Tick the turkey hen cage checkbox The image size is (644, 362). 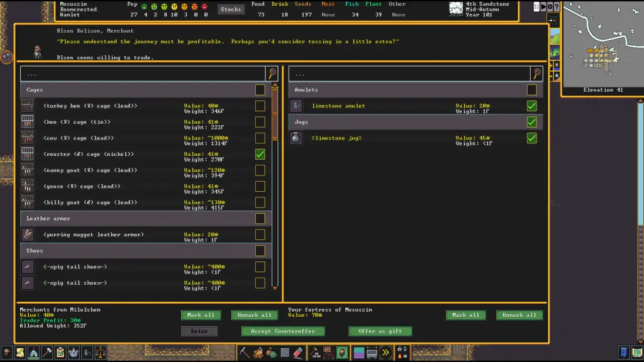click(x=260, y=106)
